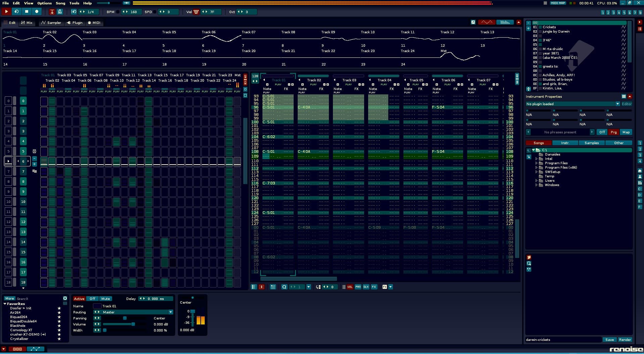Screen dimensions: 644x354
Task: Open the Help menu
Action: click(x=87, y=3)
